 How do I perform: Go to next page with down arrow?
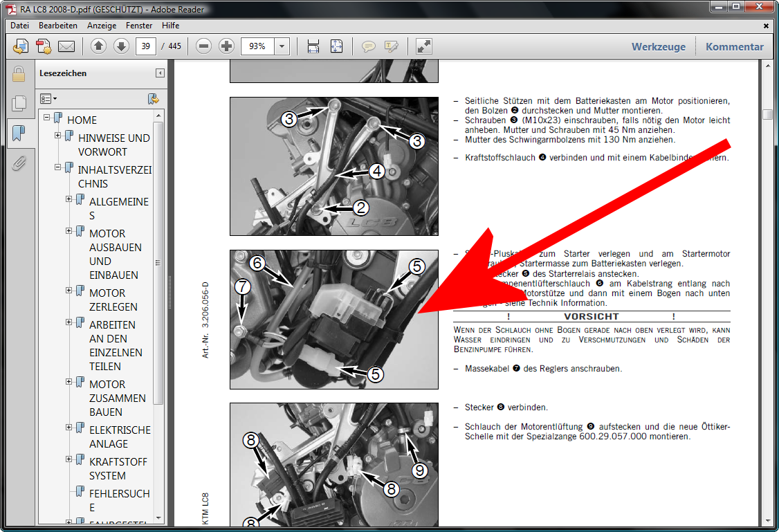pos(121,46)
